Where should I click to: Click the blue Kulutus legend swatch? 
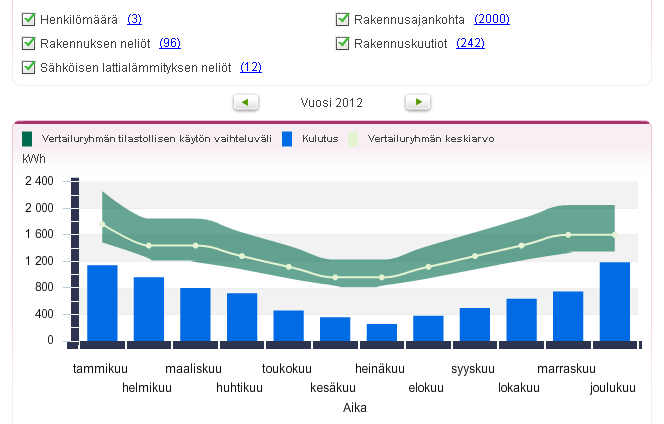tap(287, 139)
